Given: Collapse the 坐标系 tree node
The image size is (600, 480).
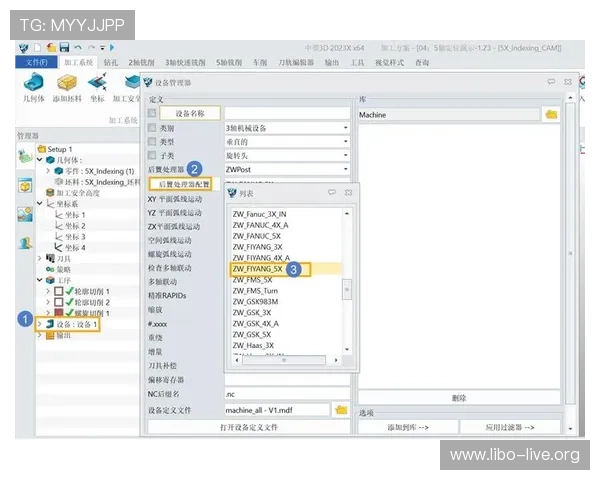Looking at the screenshot, I should [x=40, y=204].
